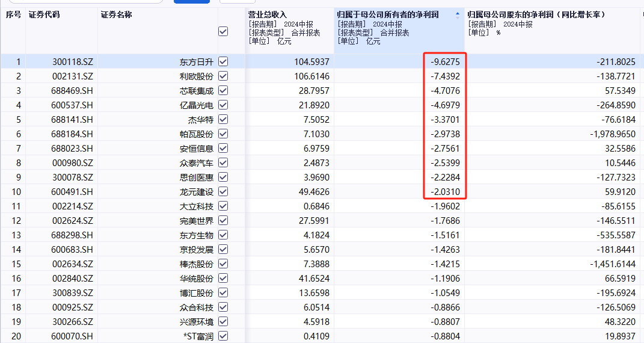Toggle the checkbox for 思创医惠
This screenshot has height=343, width=644.
(223, 177)
